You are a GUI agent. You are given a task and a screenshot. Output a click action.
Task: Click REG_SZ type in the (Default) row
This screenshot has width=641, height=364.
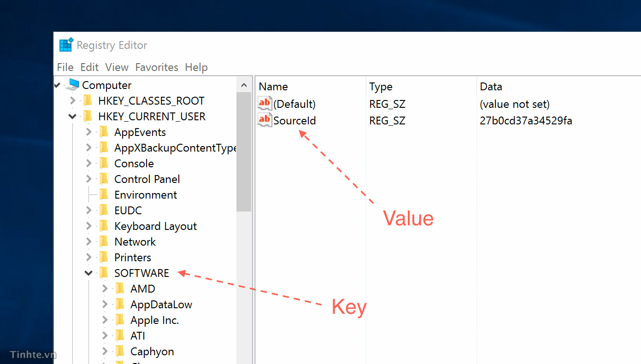click(387, 104)
